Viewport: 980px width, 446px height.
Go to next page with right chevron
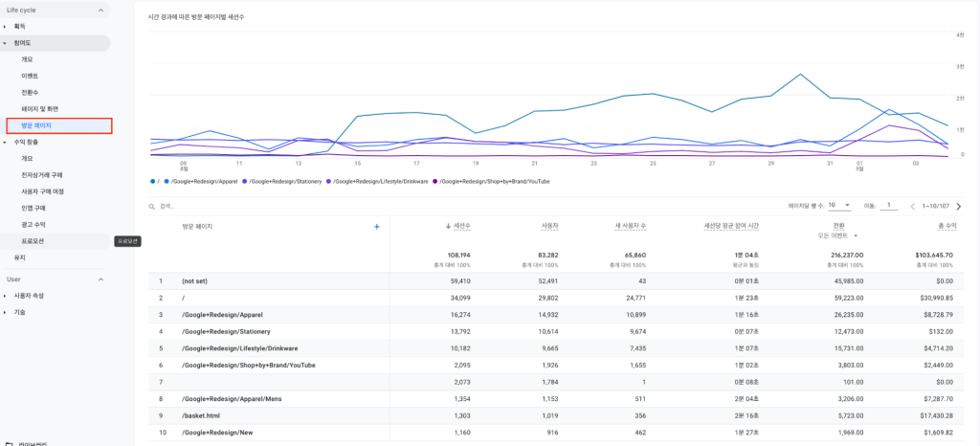point(959,206)
